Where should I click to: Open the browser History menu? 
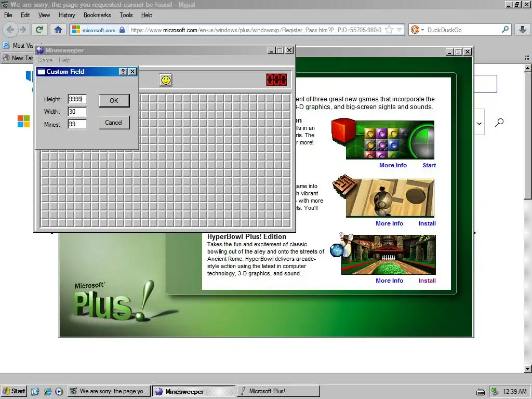click(67, 15)
